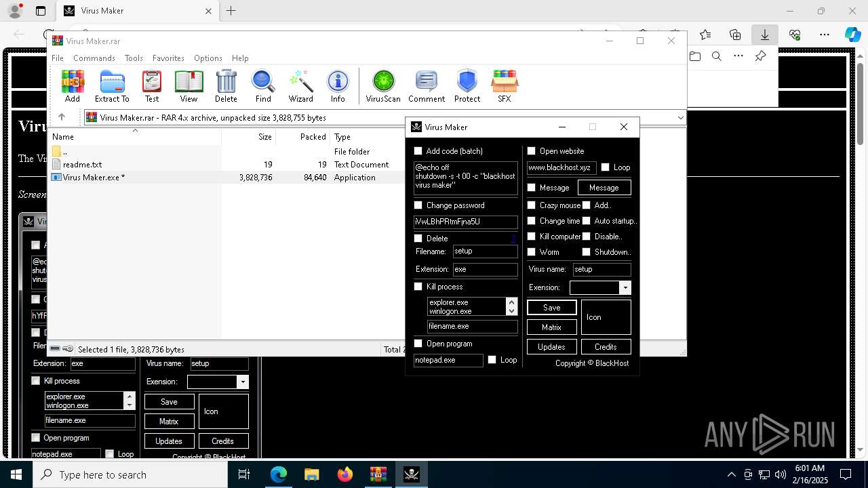Open Credits in Virus Maker window
The width and height of the screenshot is (868, 488).
coord(606,346)
